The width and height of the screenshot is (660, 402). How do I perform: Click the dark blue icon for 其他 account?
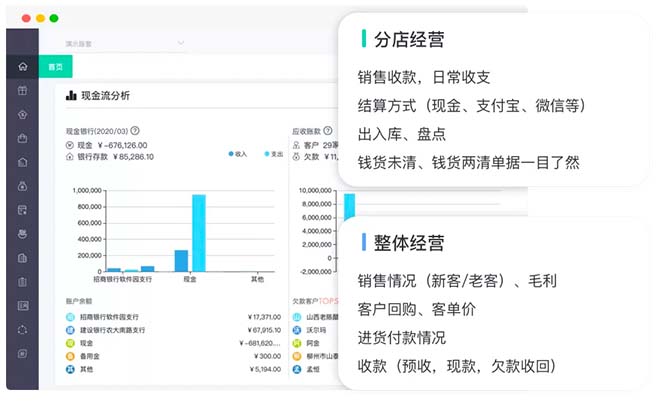pos(70,369)
